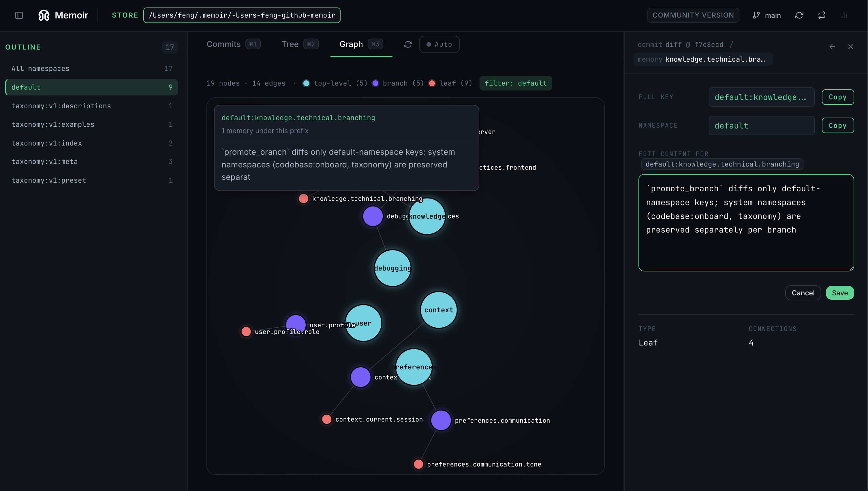Open taxonomy:v1:index namespace
Screen dimensions: 868x491
tap(91, 143)
